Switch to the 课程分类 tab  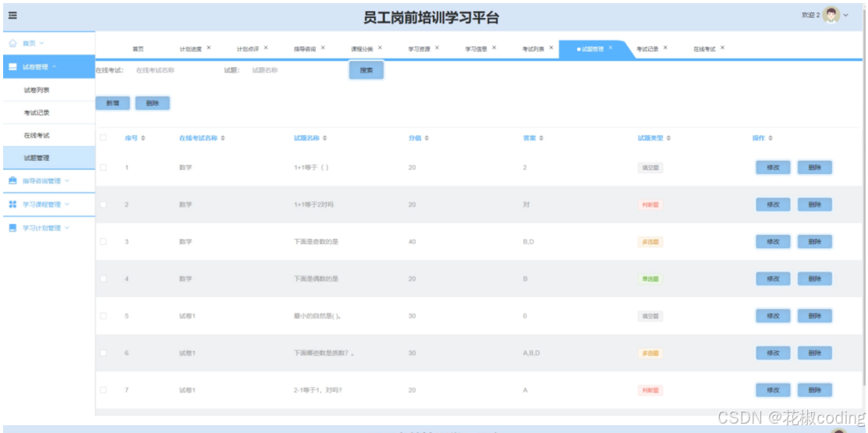(x=362, y=48)
